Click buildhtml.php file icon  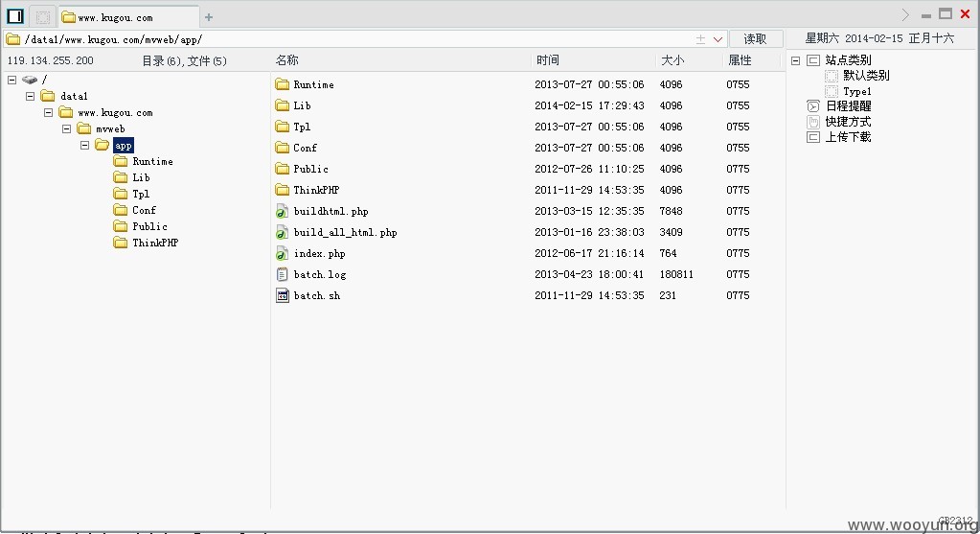[283, 211]
